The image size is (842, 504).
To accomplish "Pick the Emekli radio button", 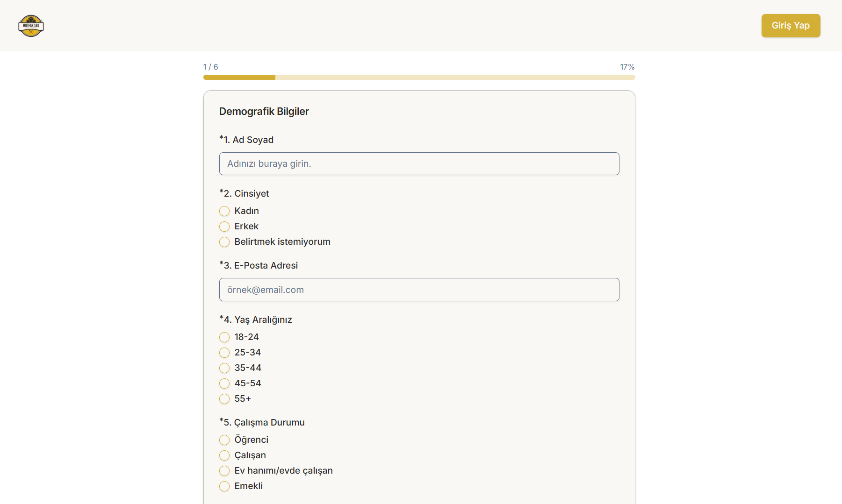I will pos(224,486).
